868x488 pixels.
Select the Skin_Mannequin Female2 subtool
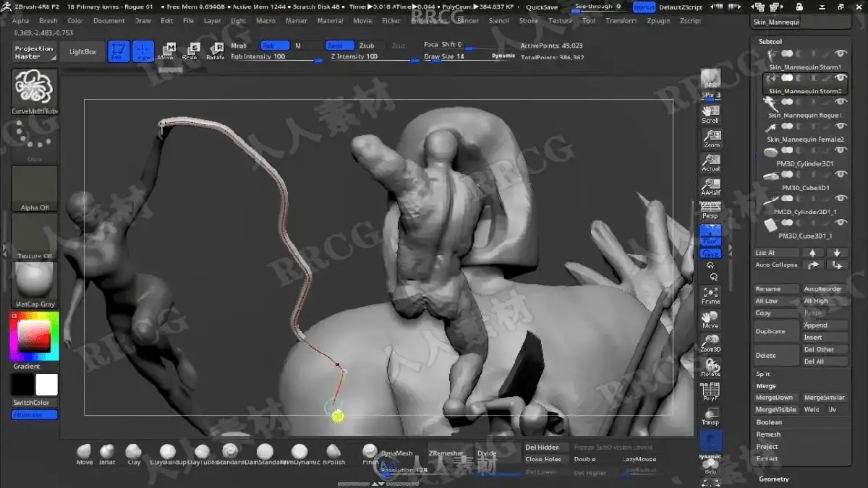coord(805,132)
